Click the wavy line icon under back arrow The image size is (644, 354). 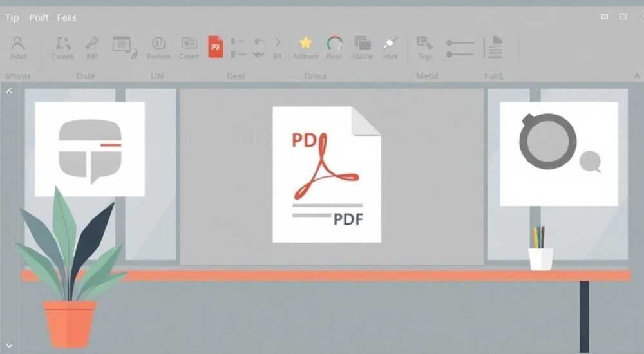coord(258,54)
